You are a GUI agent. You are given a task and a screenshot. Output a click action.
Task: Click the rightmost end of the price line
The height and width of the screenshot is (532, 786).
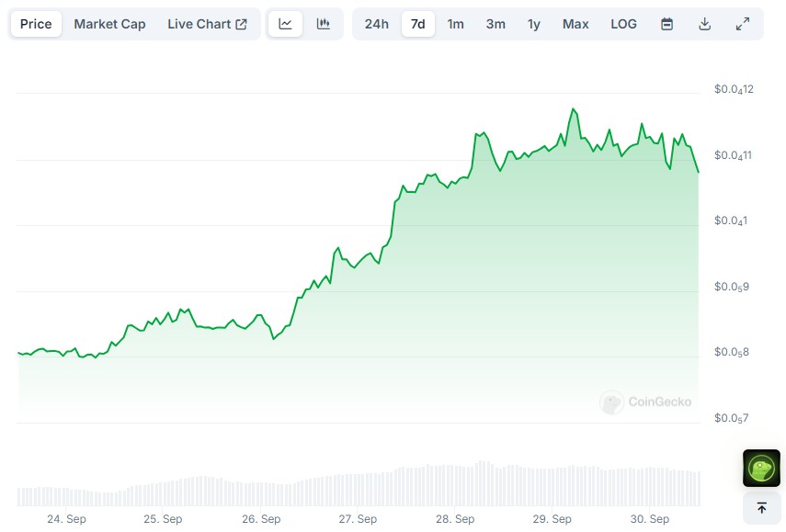tap(699, 173)
